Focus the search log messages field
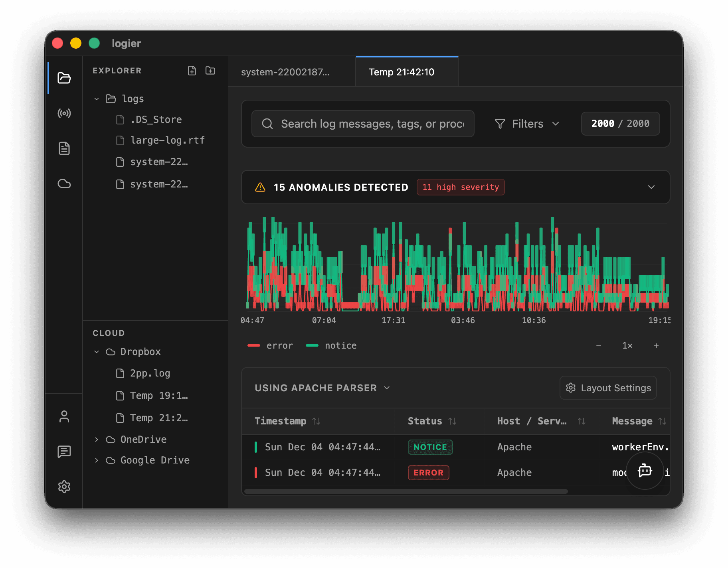 pos(363,124)
